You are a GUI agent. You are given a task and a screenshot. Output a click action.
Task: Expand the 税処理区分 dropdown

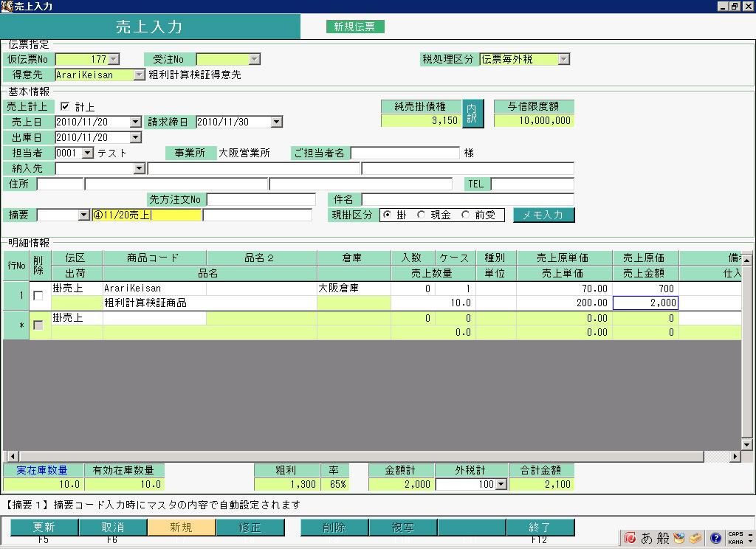[x=563, y=59]
